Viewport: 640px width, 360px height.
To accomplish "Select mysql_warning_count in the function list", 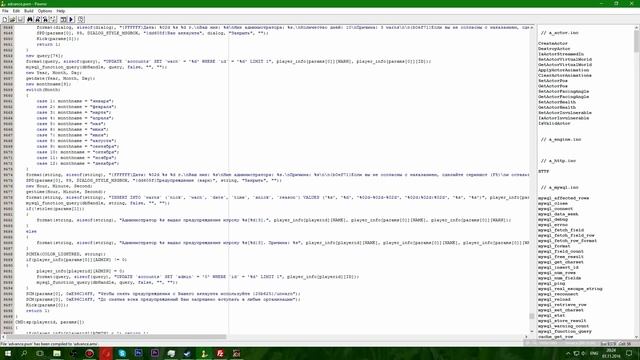I will coord(563,326).
